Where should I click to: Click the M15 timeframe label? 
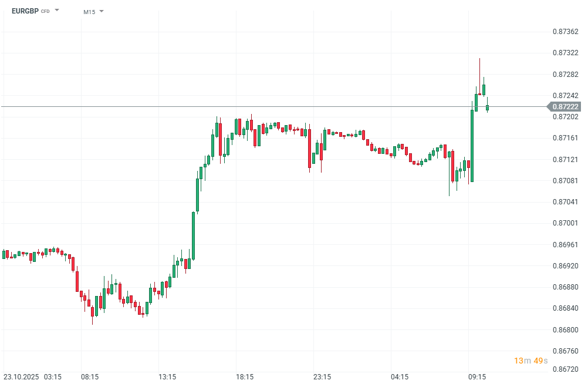(89, 12)
